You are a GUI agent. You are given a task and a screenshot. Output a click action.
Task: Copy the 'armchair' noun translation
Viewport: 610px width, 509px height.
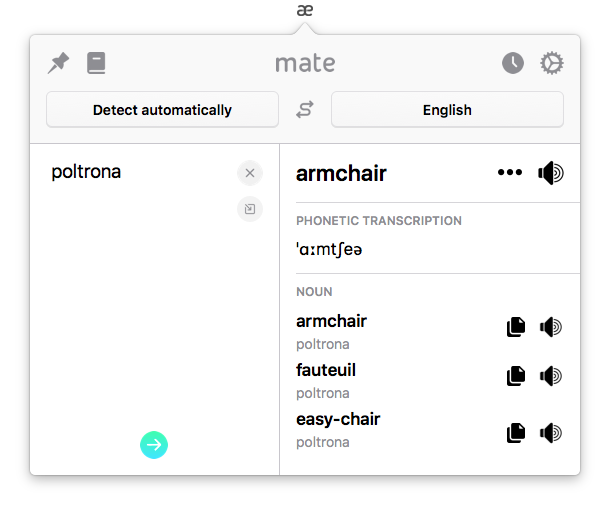(x=516, y=327)
